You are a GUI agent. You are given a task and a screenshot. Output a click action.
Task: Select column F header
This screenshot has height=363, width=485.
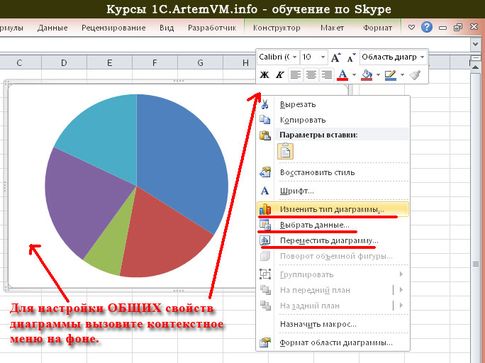point(154,63)
